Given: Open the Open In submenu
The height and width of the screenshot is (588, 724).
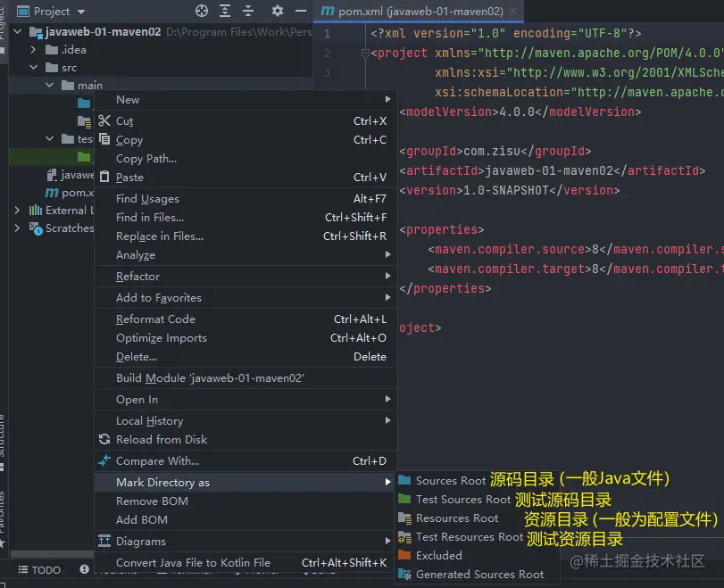Looking at the screenshot, I should [x=245, y=399].
